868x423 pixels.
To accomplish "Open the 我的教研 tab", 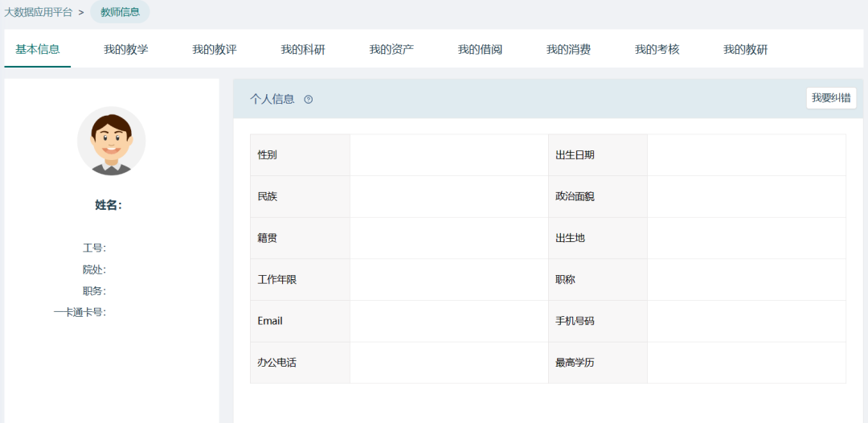I will tap(745, 50).
